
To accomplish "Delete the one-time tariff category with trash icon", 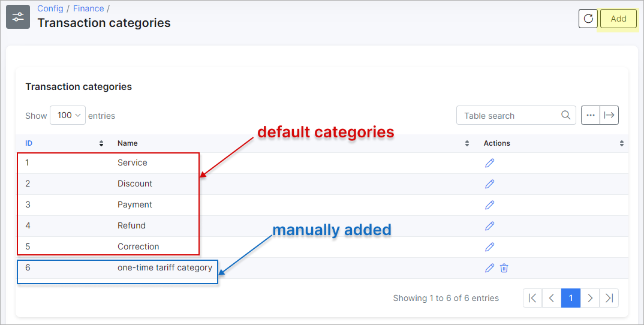I will 504,268.
